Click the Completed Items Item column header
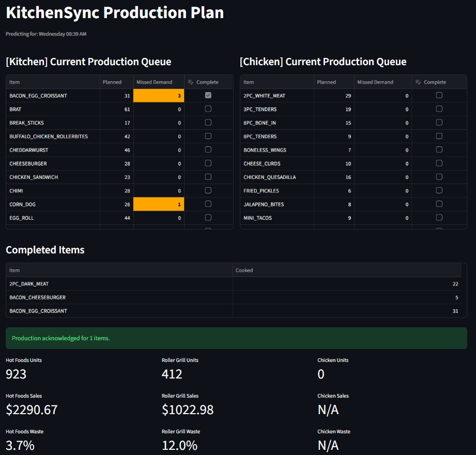The width and height of the screenshot is (476, 455). pyautogui.click(x=119, y=270)
